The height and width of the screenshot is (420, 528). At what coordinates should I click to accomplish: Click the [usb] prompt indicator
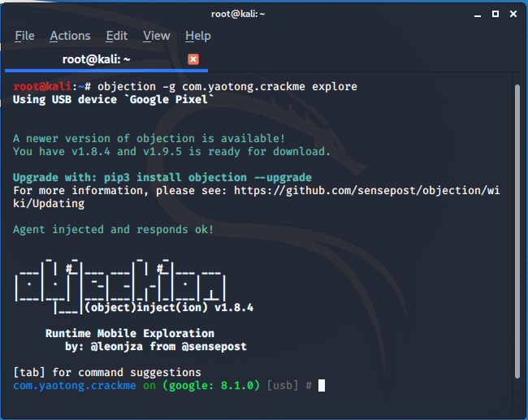[x=283, y=385]
